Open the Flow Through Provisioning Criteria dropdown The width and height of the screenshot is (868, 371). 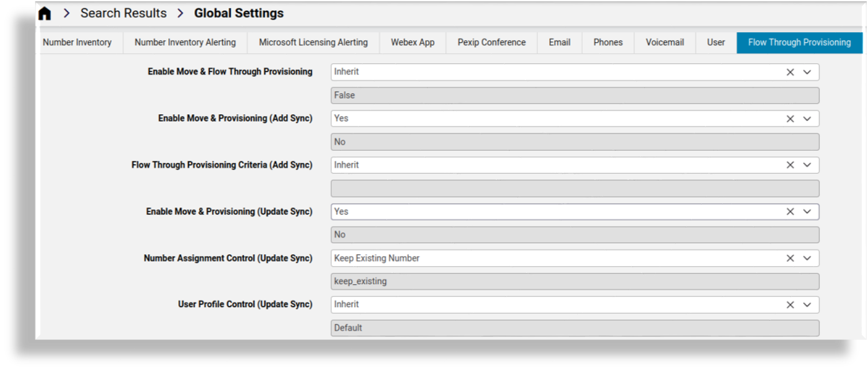[807, 164]
